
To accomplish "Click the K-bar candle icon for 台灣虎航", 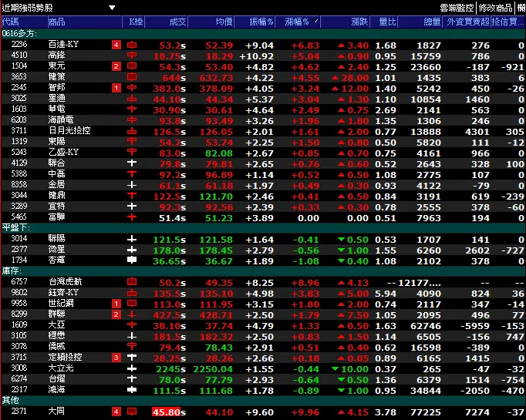I will tap(132, 282).
